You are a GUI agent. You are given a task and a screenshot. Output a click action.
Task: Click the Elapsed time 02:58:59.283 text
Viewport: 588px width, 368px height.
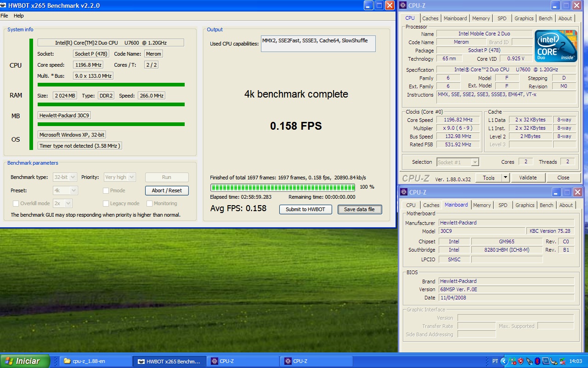click(240, 197)
